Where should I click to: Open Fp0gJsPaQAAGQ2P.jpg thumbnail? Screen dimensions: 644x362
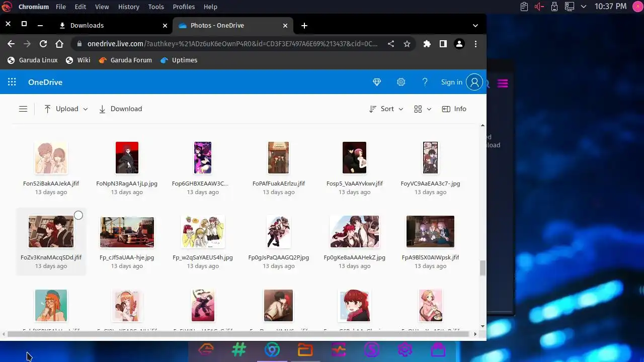(x=279, y=232)
